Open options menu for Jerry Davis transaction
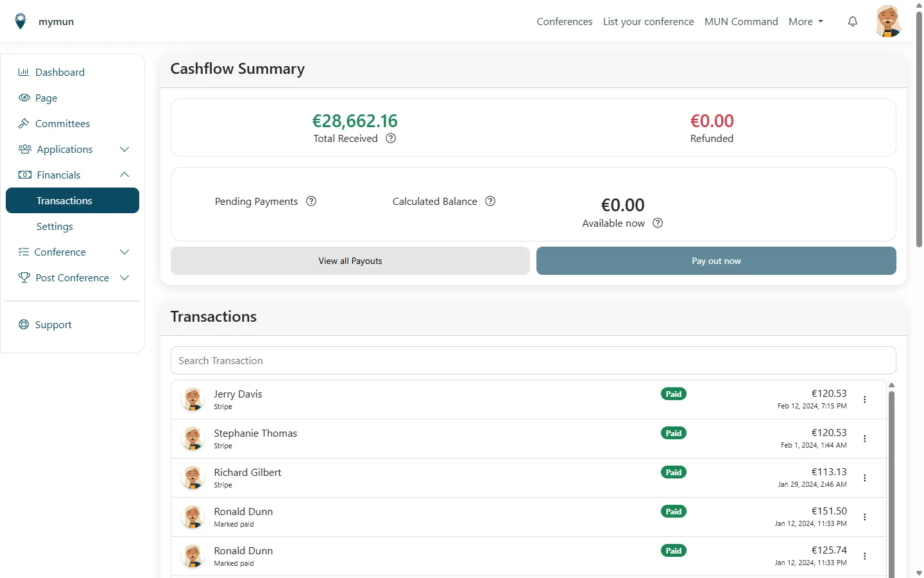Image resolution: width=924 pixels, height=578 pixels. [865, 399]
